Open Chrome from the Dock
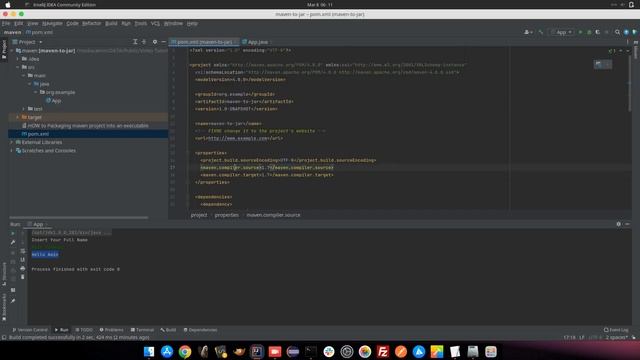 coord(185,351)
